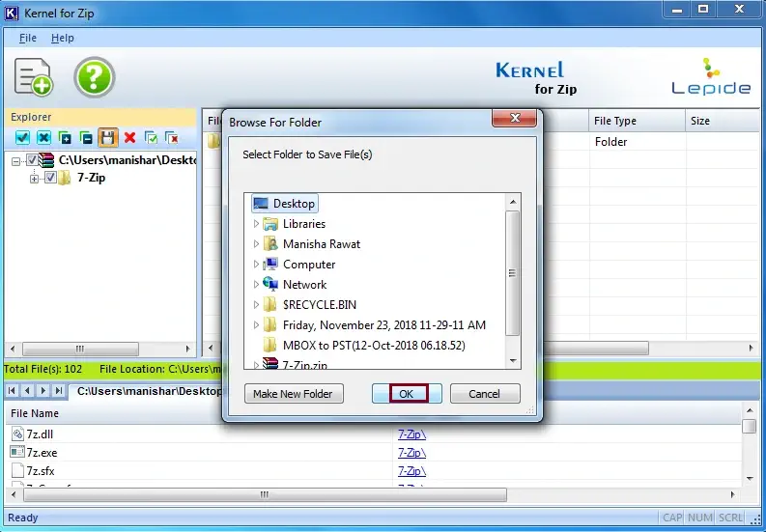This screenshot has width=766, height=532.
Task: Expand the Friday, November 23 folder
Action: [x=256, y=324]
